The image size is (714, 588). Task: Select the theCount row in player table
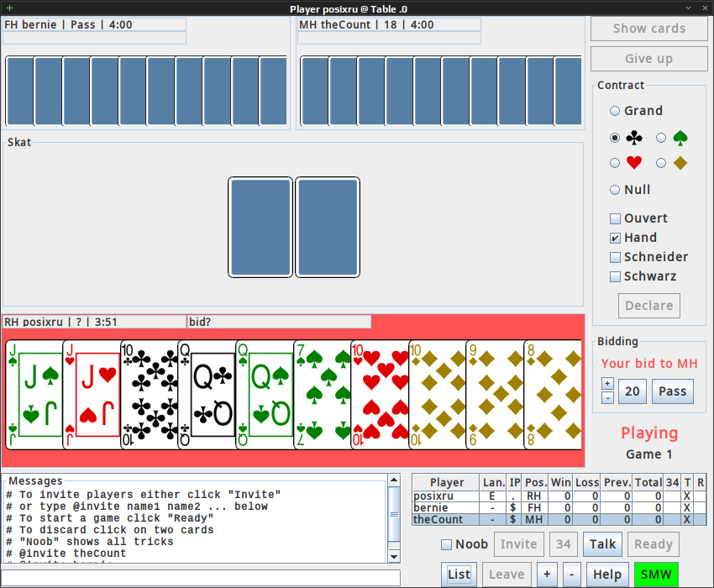tap(559, 520)
